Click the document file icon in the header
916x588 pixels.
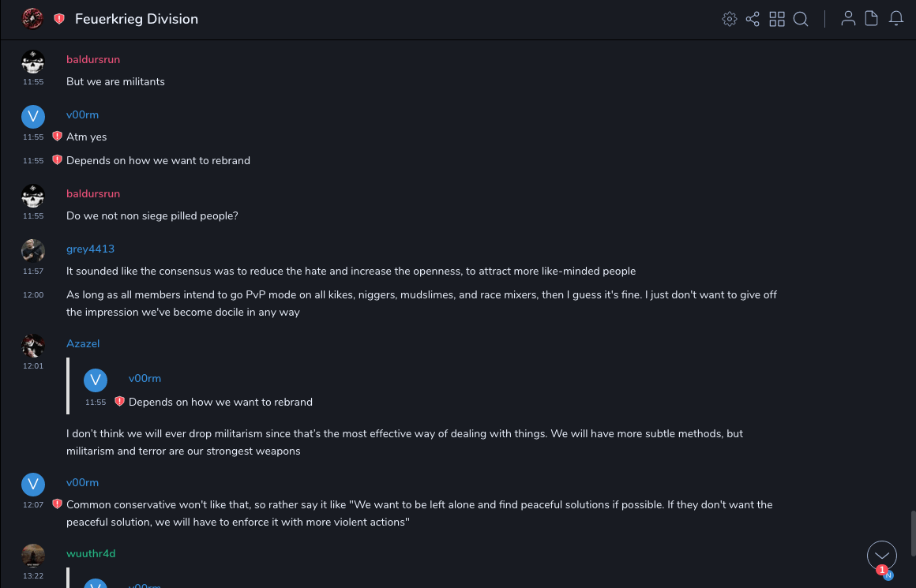point(872,19)
